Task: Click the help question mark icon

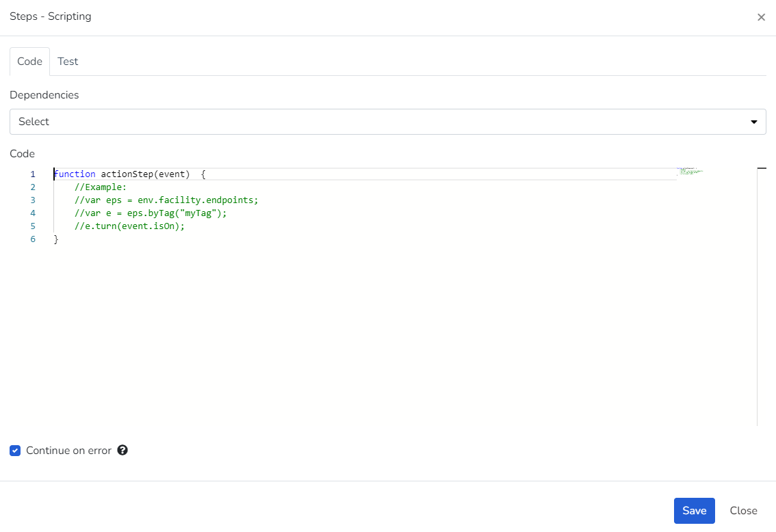Action: tap(122, 450)
